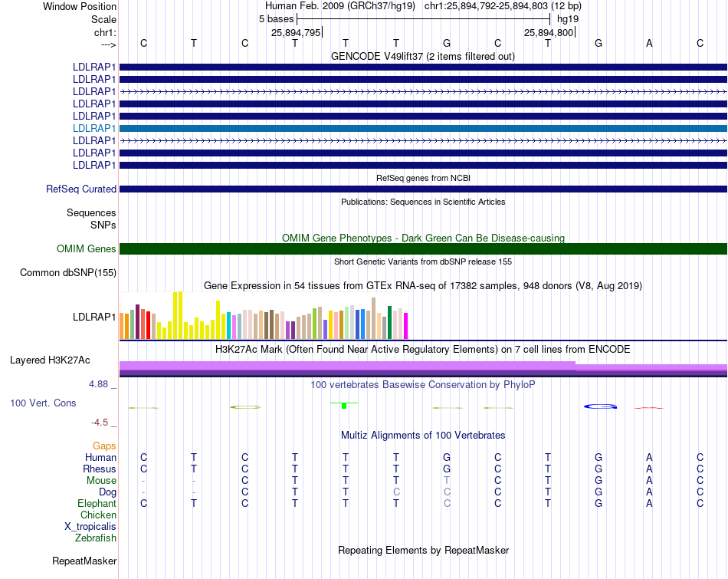
Task: Click the 4.88 PhyloP upper value
Action: tap(98, 384)
